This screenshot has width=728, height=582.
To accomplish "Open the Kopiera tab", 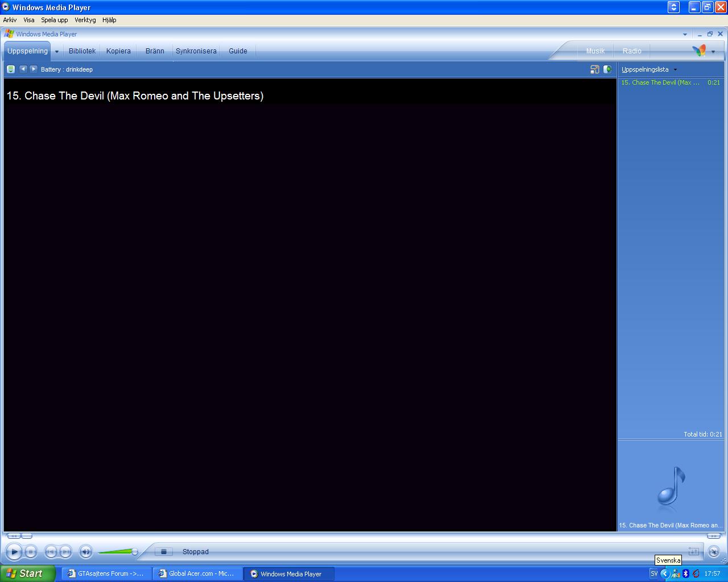I will [118, 51].
